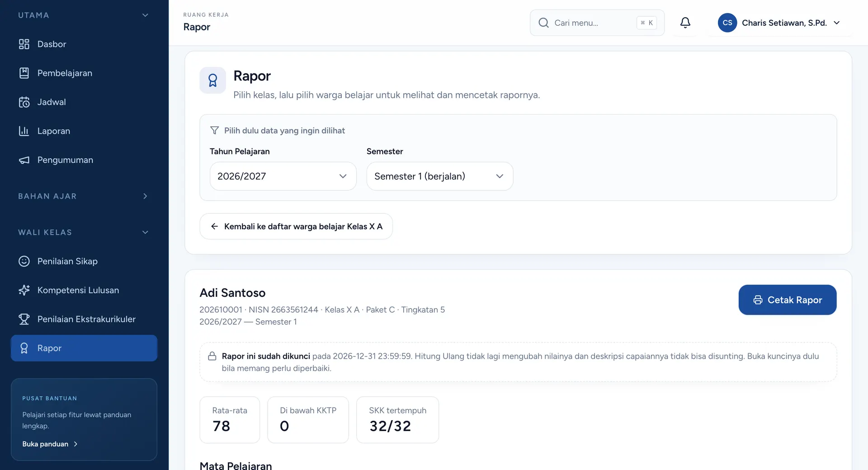Click the Pembelajaran book icon
868x470 pixels.
click(24, 73)
